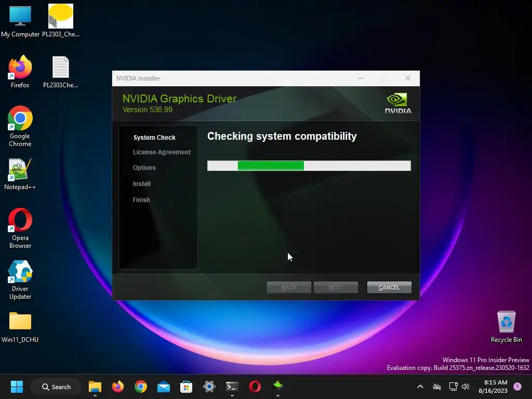Image resolution: width=532 pixels, height=399 pixels.
Task: Launch Chrome from the taskbar
Action: 141,387
